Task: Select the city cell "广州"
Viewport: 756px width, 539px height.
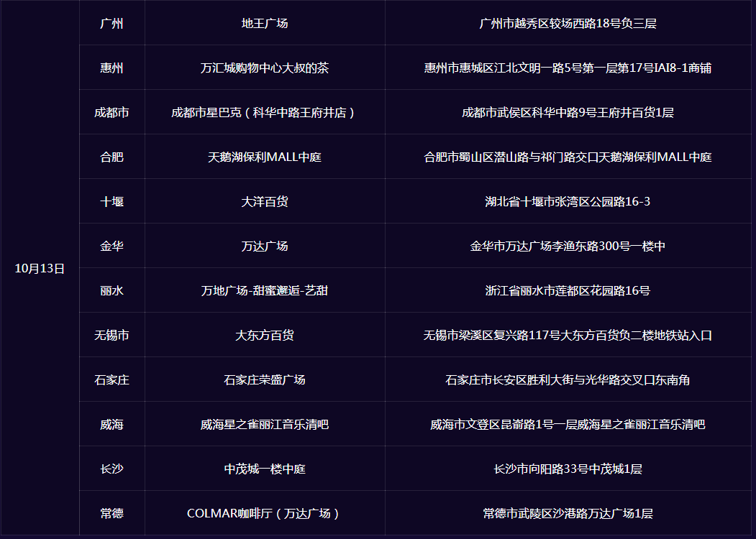Action: pos(112,23)
